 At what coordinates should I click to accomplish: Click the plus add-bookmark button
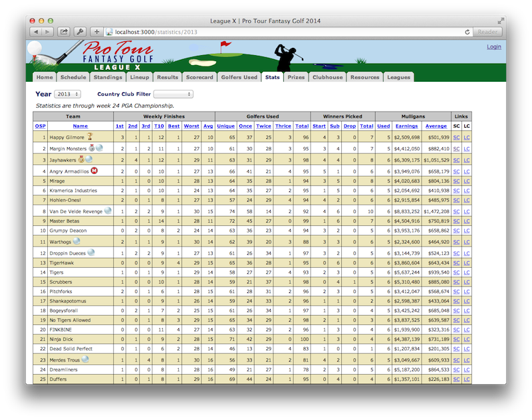(x=96, y=31)
